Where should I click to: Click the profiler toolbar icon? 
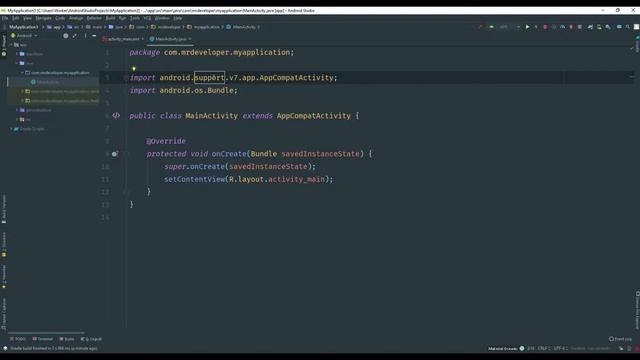click(562, 27)
